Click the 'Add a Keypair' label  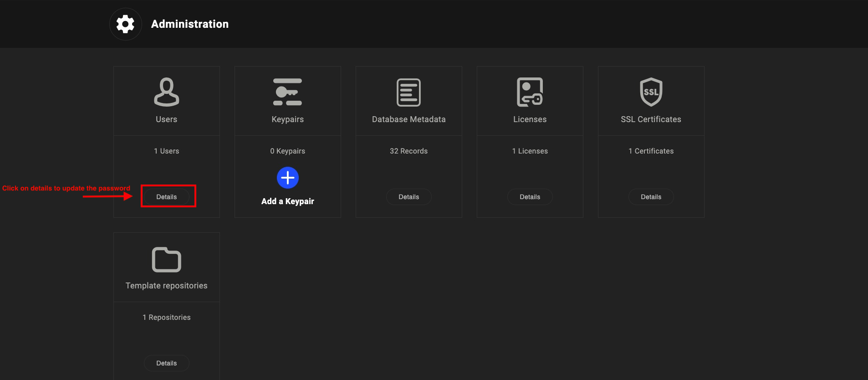point(288,201)
